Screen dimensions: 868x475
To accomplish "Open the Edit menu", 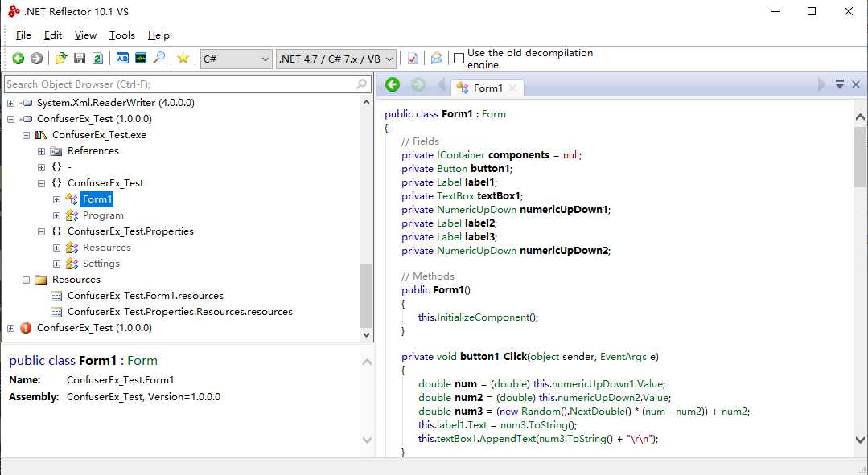I will (x=52, y=35).
